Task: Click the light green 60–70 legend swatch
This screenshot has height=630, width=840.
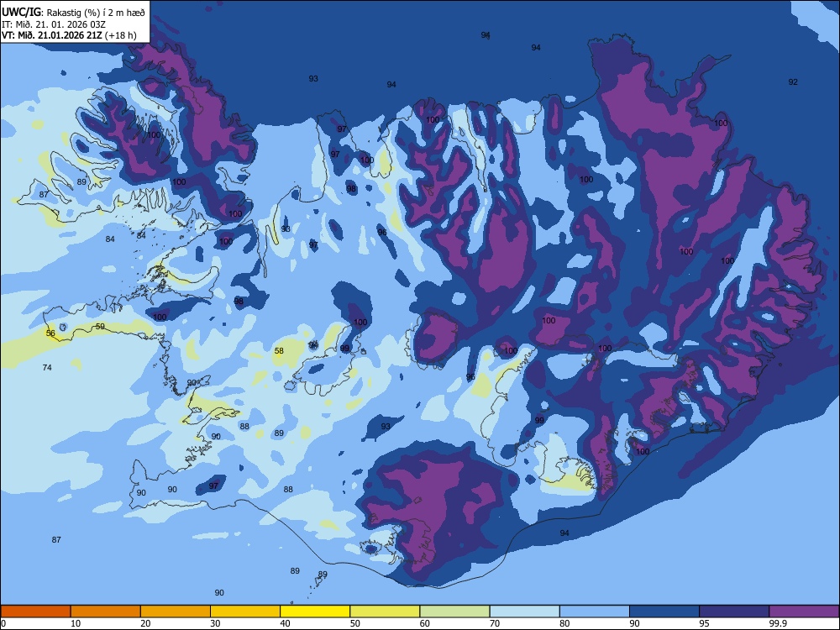Action: tap(454, 612)
